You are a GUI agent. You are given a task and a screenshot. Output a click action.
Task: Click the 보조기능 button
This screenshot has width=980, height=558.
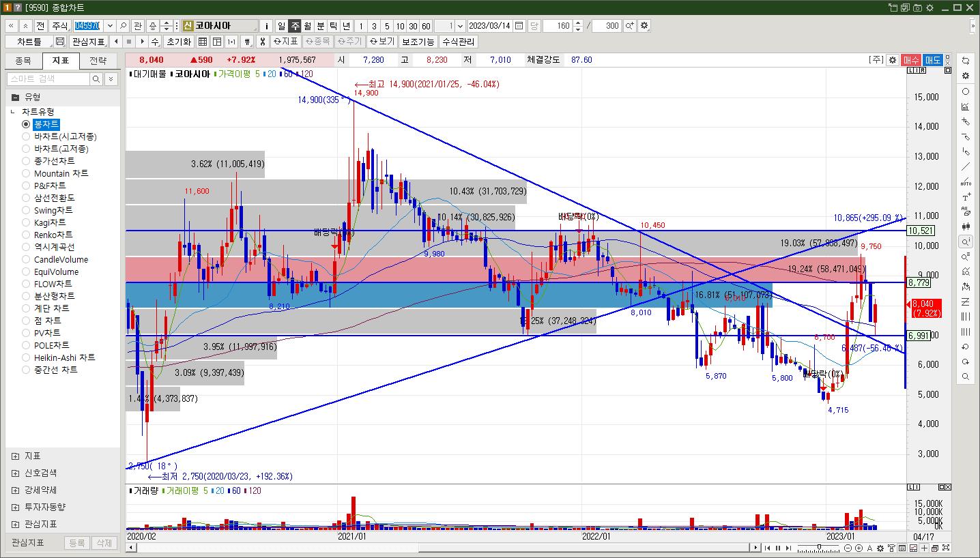(418, 42)
